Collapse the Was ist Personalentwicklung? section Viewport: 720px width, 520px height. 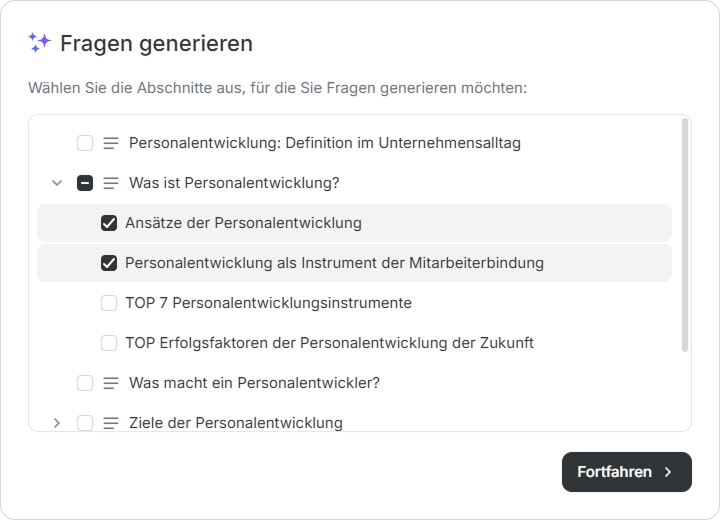(57, 183)
